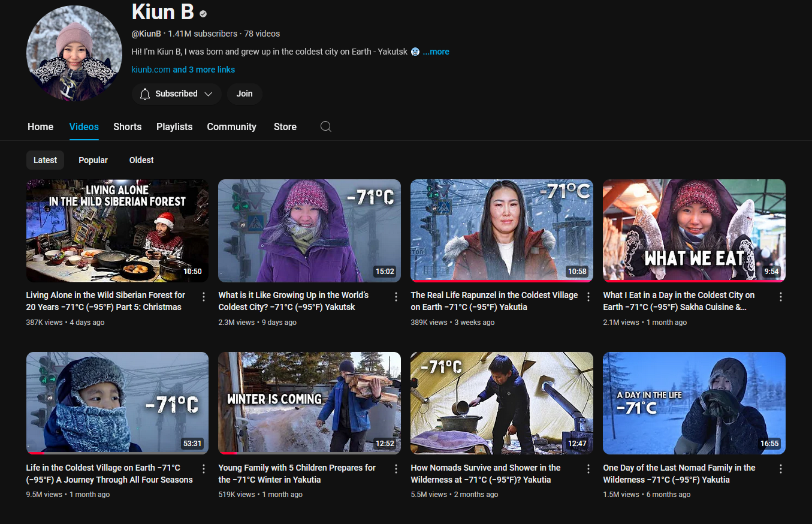Click the What We Eat thumbnail
812x524 pixels.
(695, 231)
